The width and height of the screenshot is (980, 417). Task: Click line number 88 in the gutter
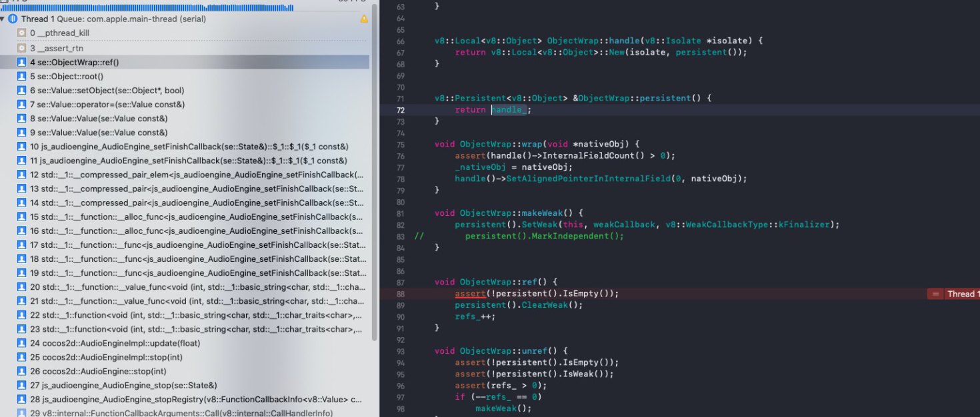[x=400, y=294]
